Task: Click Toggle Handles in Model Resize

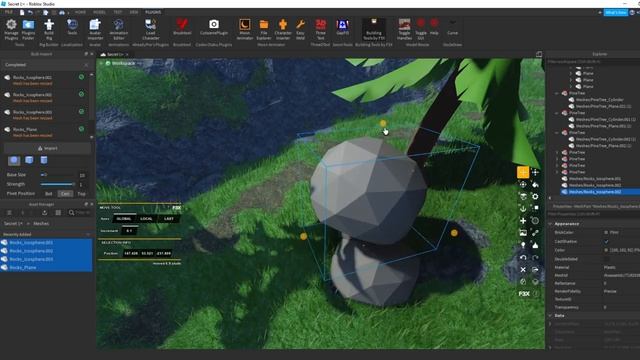Action: coord(404,29)
